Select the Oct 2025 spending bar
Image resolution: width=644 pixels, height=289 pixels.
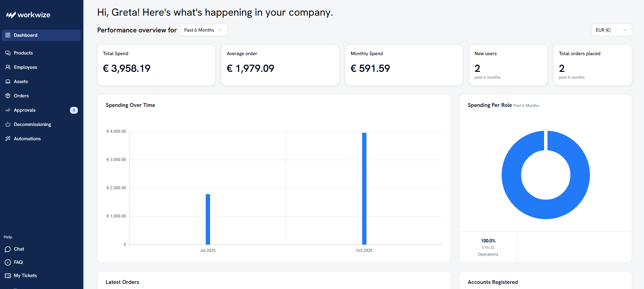pos(364,189)
